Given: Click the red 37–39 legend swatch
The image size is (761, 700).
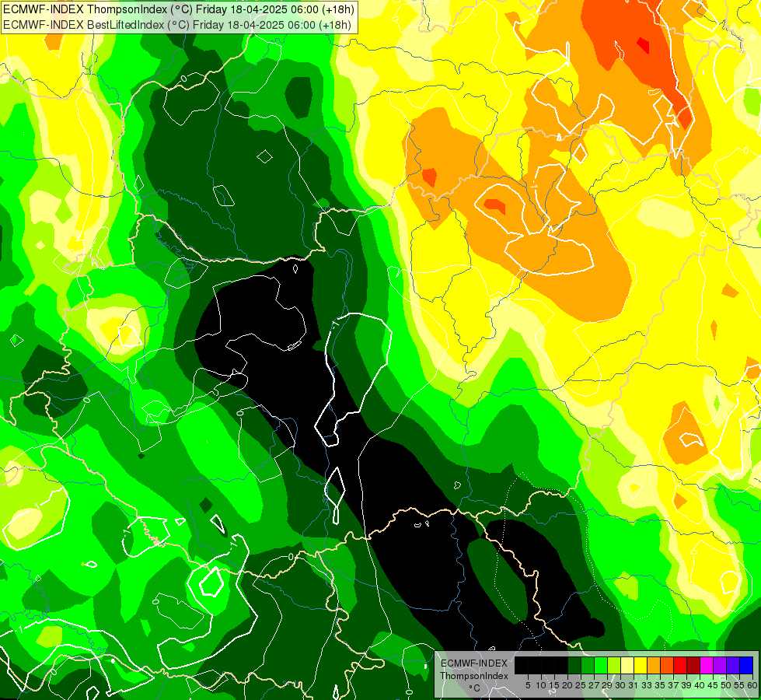Looking at the screenshot, I should pos(680,665).
